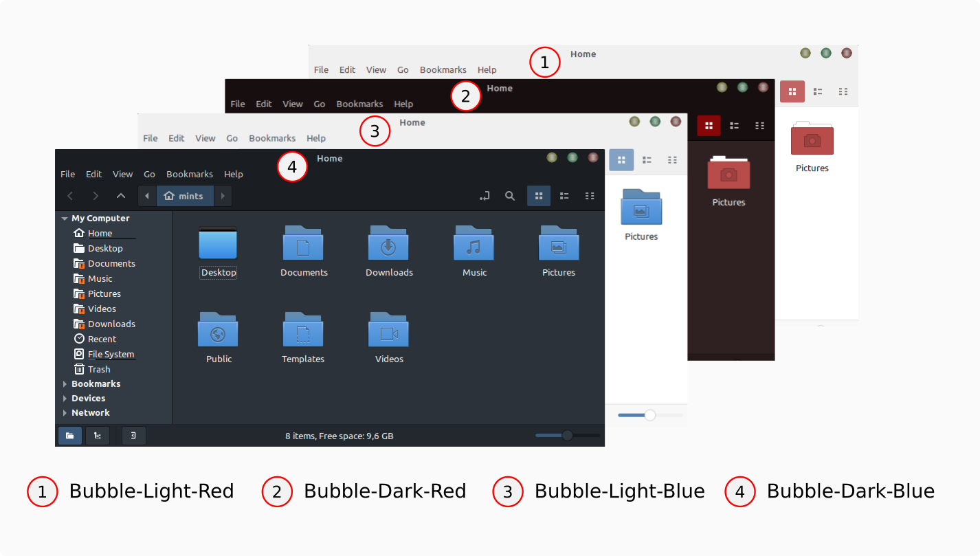Open the Pictures folder in the Bubble-Dark-Red window
The image size is (980, 556).
[x=728, y=181]
